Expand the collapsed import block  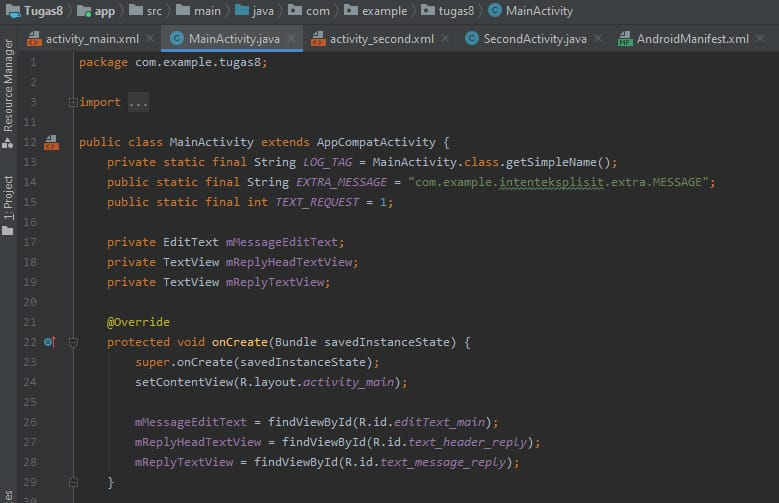pyautogui.click(x=73, y=102)
